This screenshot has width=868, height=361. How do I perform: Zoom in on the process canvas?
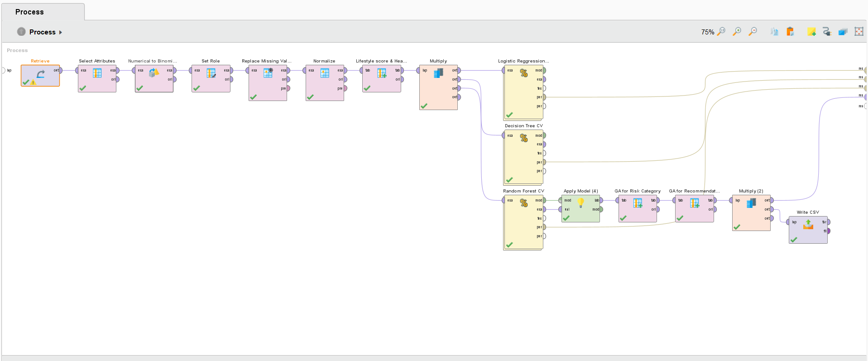737,31
